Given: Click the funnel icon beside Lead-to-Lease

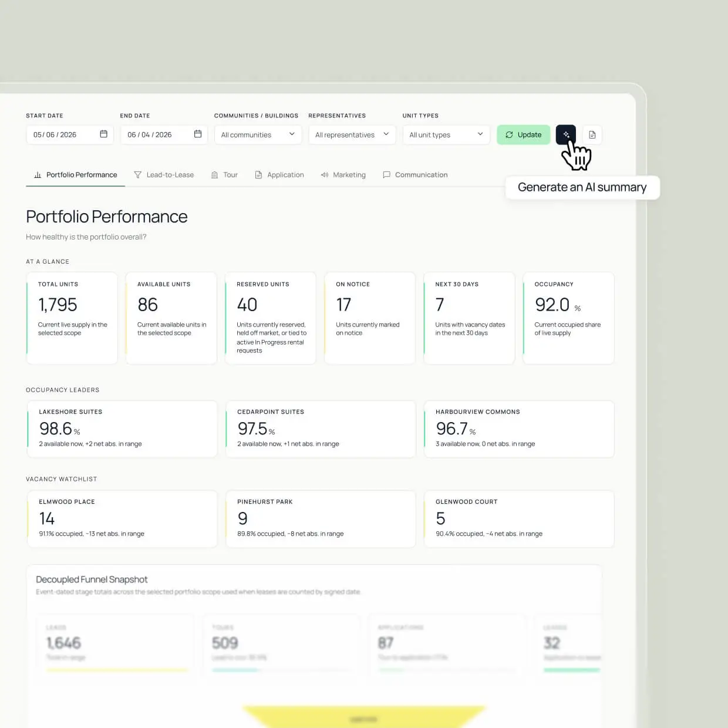Looking at the screenshot, I should pos(138,175).
